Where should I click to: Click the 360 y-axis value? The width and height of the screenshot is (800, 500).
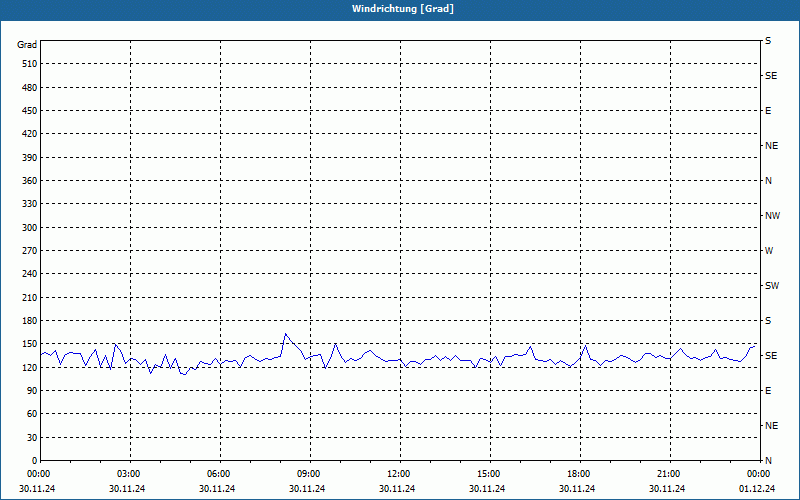click(30, 181)
